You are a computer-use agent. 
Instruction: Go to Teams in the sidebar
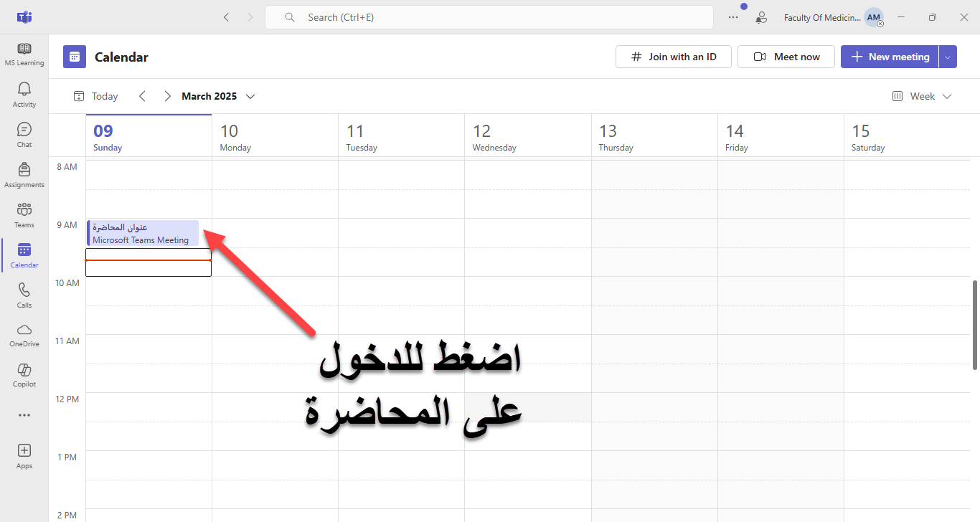[x=24, y=214]
